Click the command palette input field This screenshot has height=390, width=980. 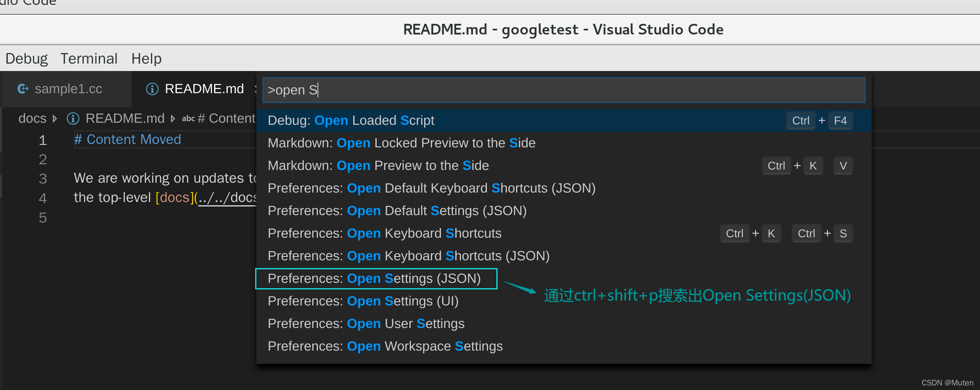[x=564, y=90]
